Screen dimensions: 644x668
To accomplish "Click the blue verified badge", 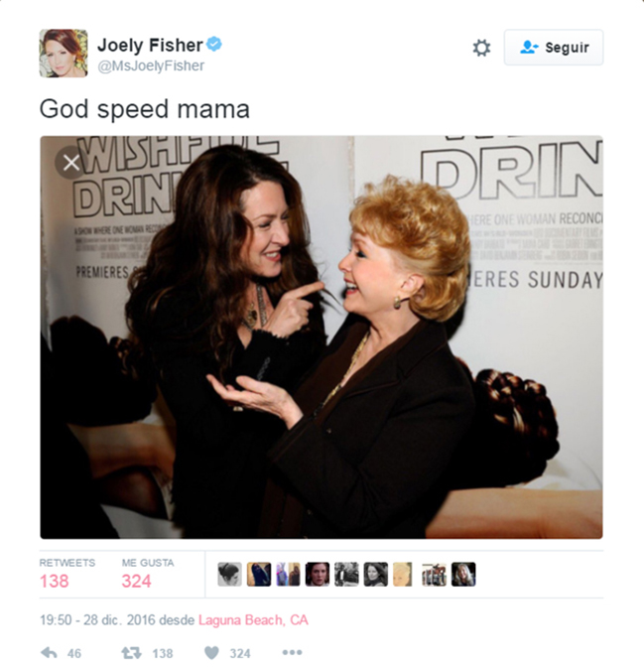I will pyautogui.click(x=214, y=44).
